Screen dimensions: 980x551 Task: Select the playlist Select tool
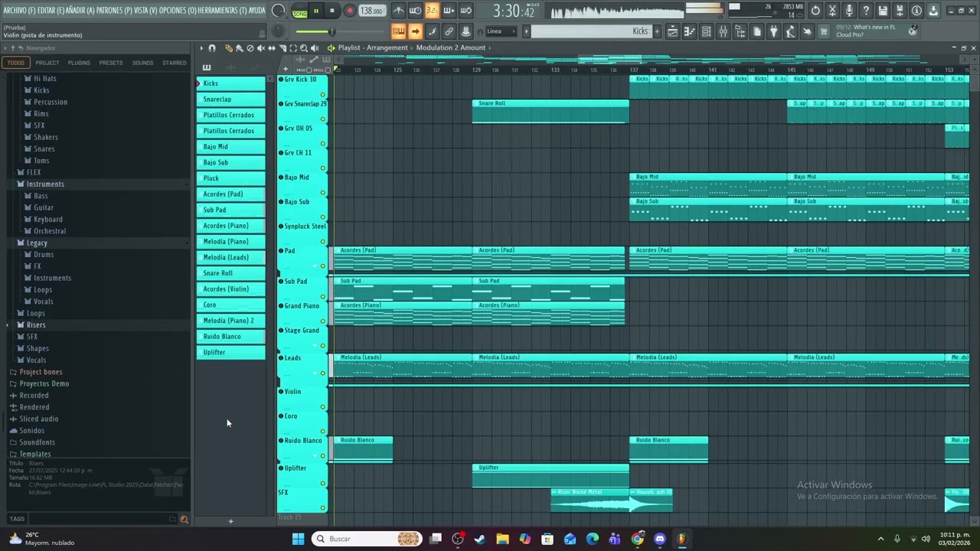click(x=293, y=48)
